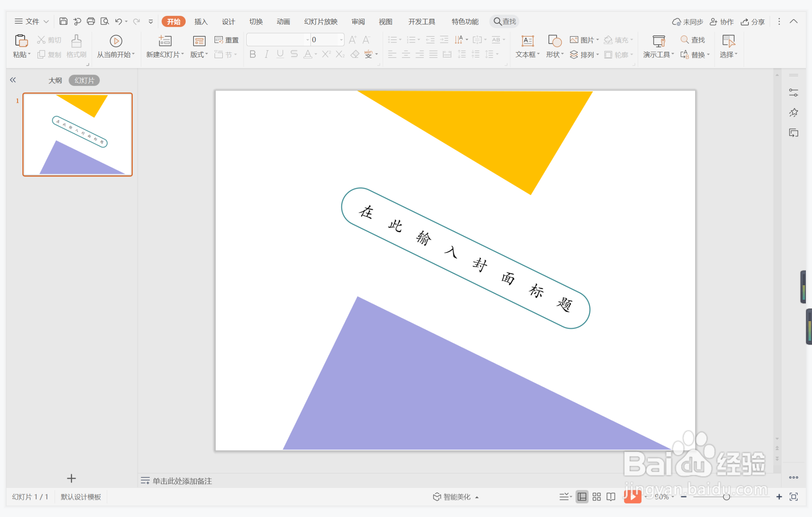Click the orange slideshow play button in status bar
Screen dimensions: 812x517
632,497
